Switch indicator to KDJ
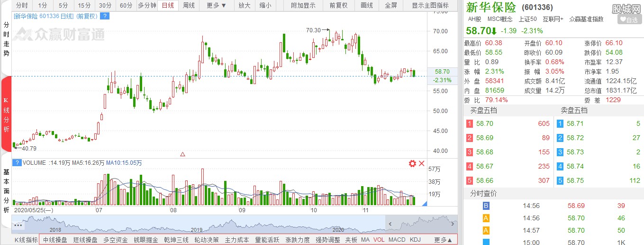 click(415, 240)
